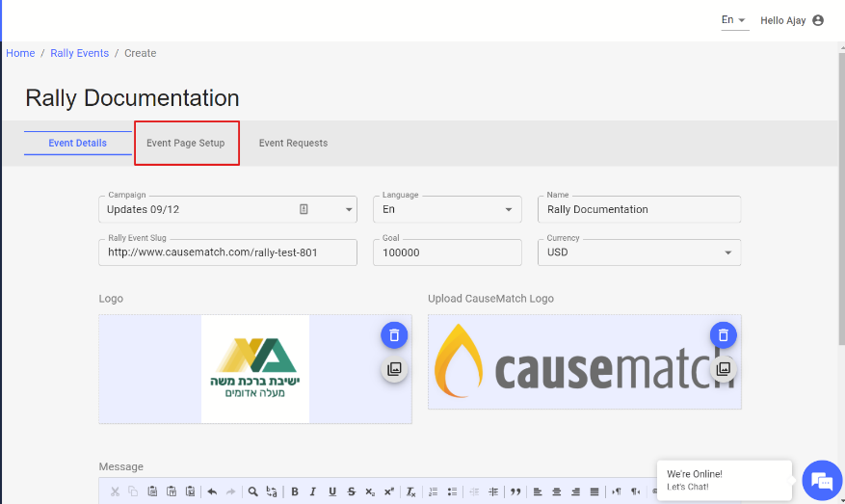Click the Hello Ajay user menu

(x=792, y=20)
